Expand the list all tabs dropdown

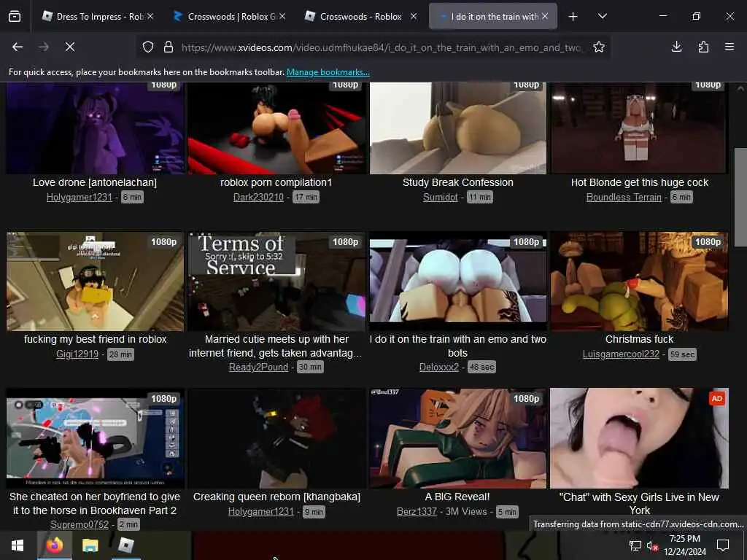[602, 17]
